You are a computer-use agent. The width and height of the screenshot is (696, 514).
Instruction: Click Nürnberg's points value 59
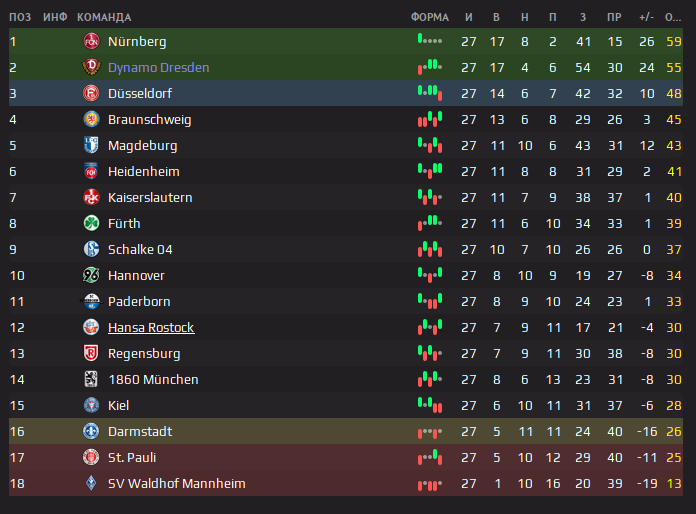[x=674, y=41]
